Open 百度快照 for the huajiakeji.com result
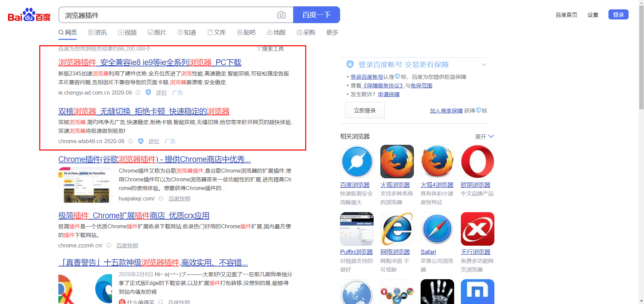This screenshot has width=644, height=304. tap(179, 198)
